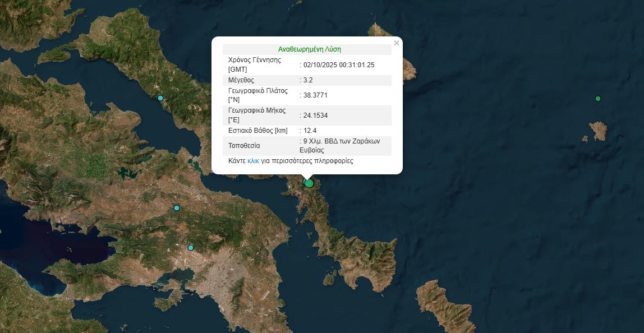Click the 'Αναθεωρημένη Λύση' popup header
The width and height of the screenshot is (644, 333).
click(x=309, y=49)
